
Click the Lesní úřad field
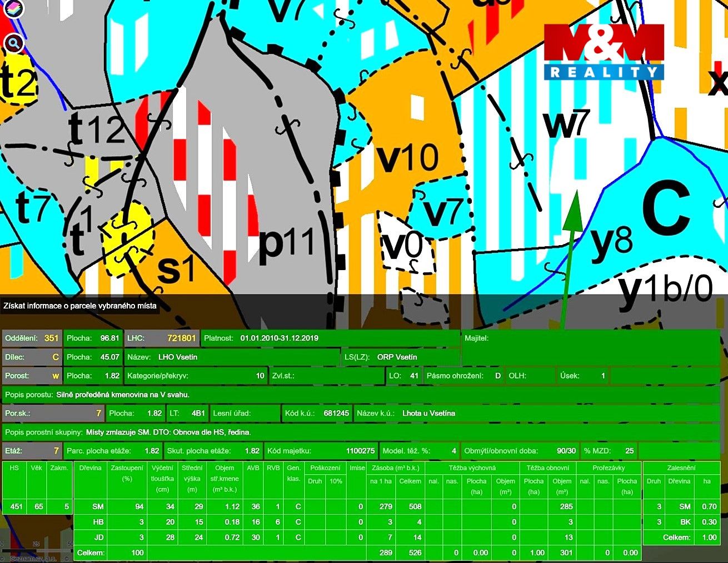(x=245, y=413)
